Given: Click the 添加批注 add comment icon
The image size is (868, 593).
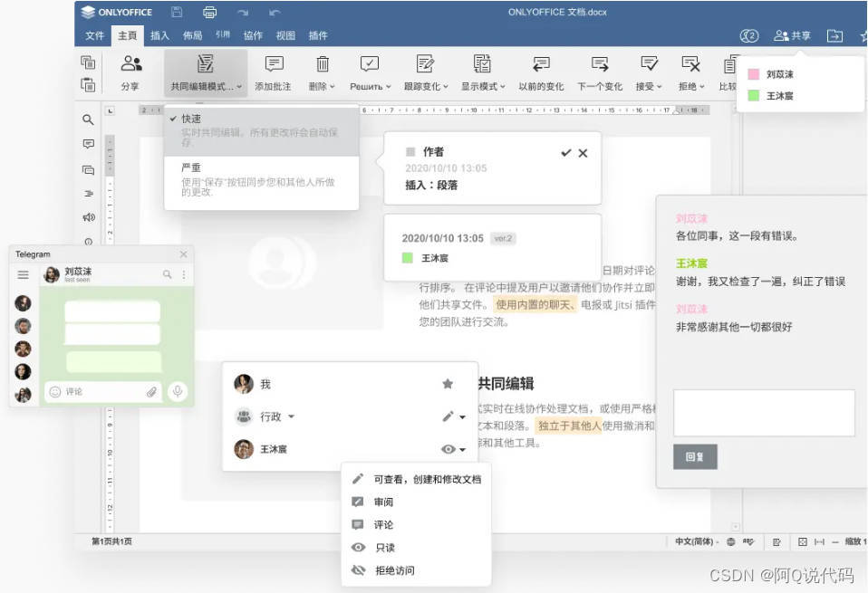Looking at the screenshot, I should point(274,63).
